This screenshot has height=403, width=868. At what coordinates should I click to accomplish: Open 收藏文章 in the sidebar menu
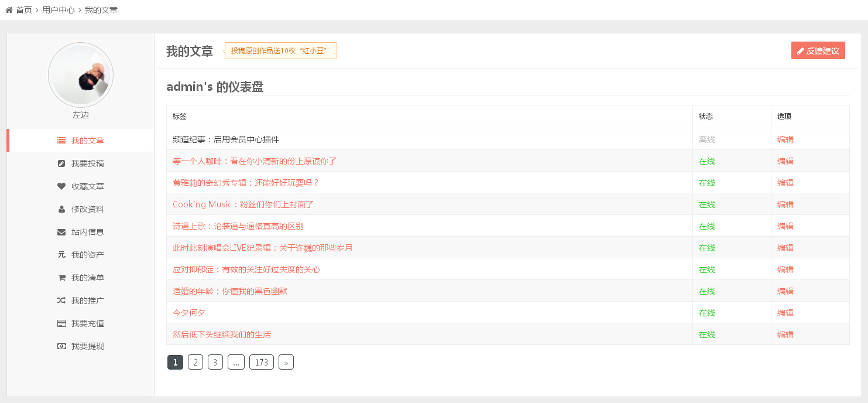[x=80, y=186]
